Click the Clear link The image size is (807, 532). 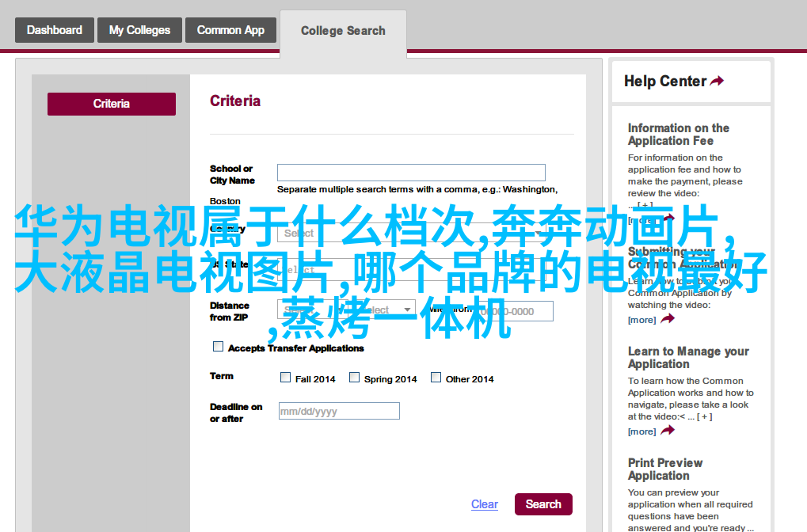pos(485,504)
